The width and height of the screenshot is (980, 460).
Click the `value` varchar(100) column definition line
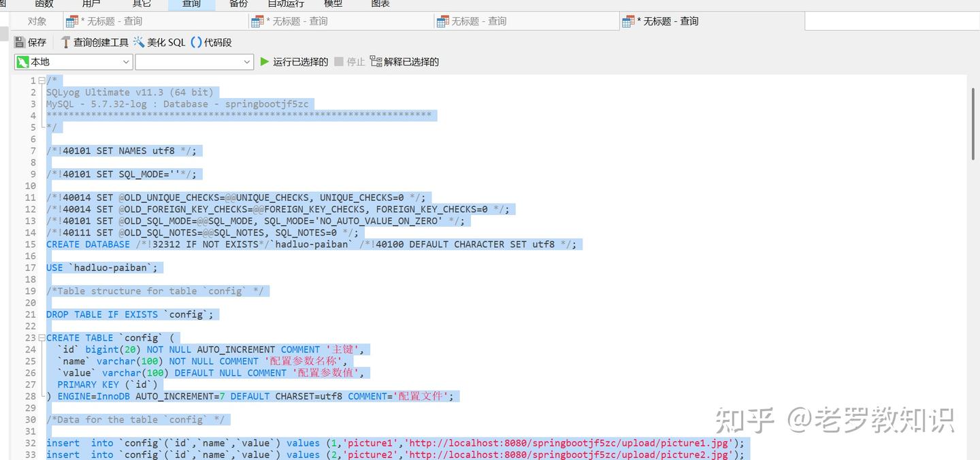click(211, 372)
